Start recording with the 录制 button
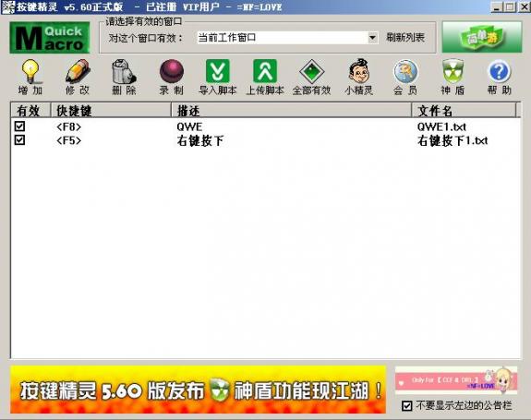The height and width of the screenshot is (420, 531). (172, 71)
